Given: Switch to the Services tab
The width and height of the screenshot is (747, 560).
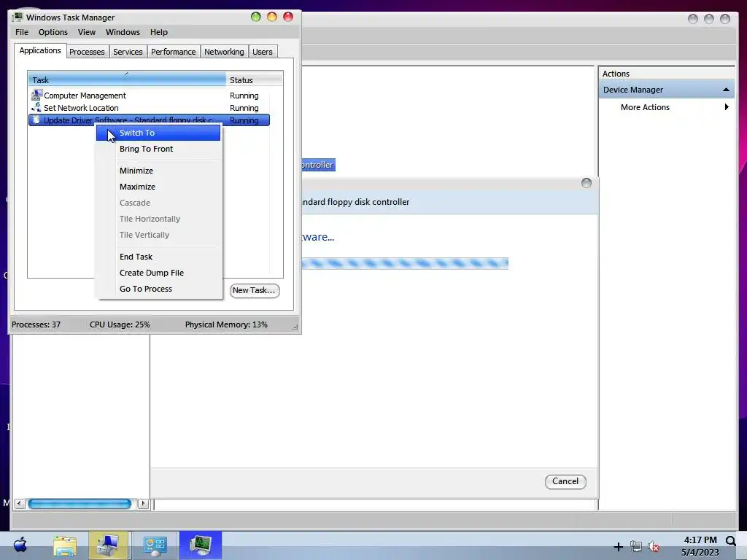Looking at the screenshot, I should [128, 52].
